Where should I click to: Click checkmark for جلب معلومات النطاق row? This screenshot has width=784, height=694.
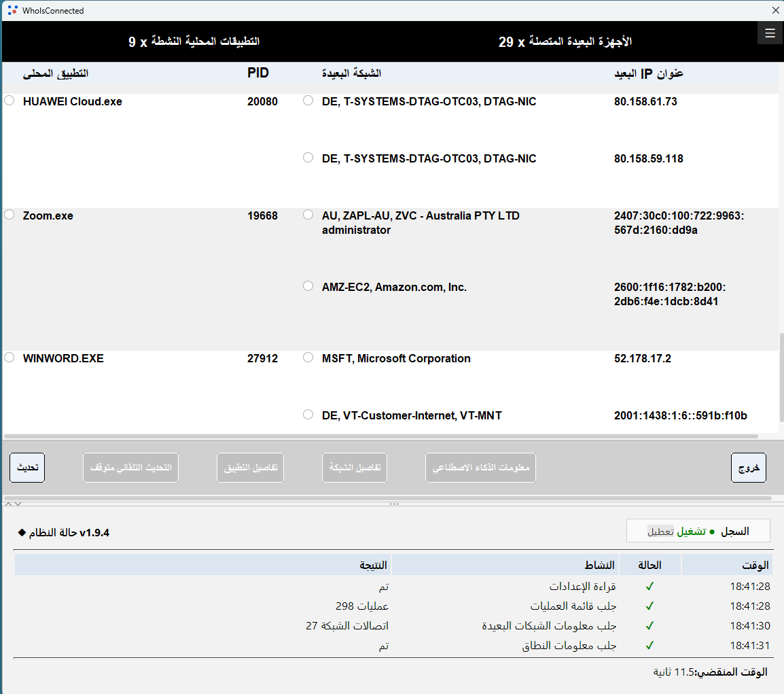[649, 646]
